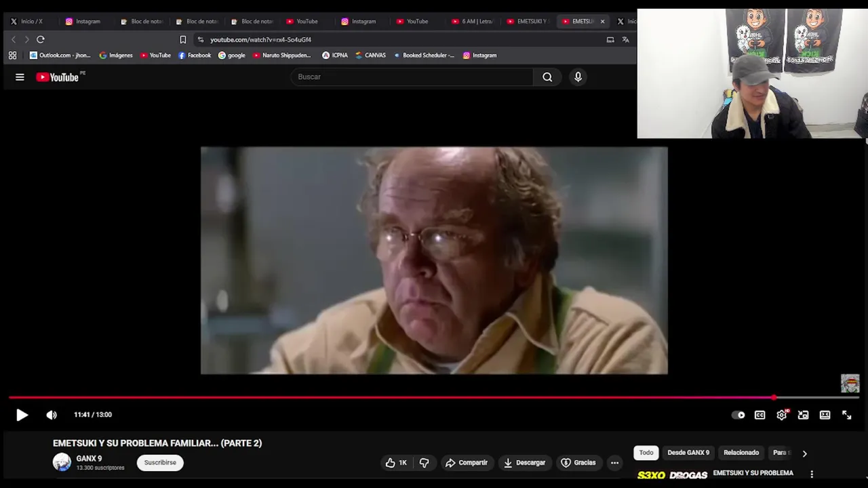
Task: Open more actions three-dot menu
Action: point(614,463)
